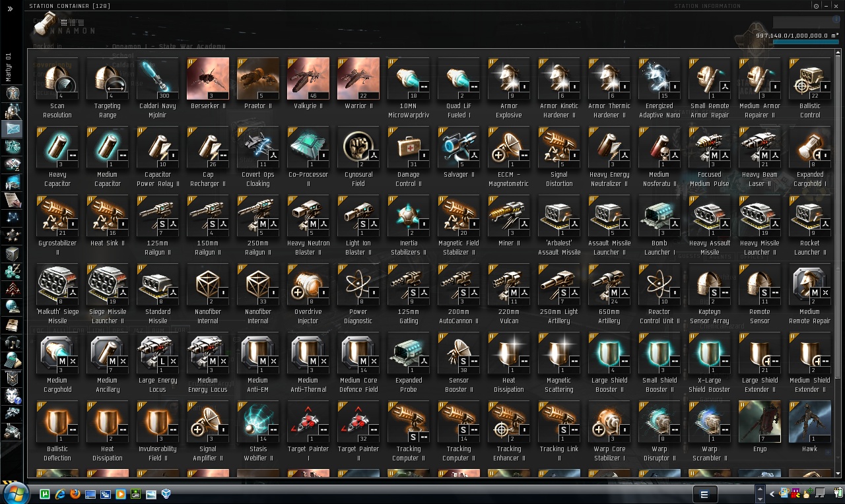
Task: Show hidden system tray icons
Action: coord(772,493)
